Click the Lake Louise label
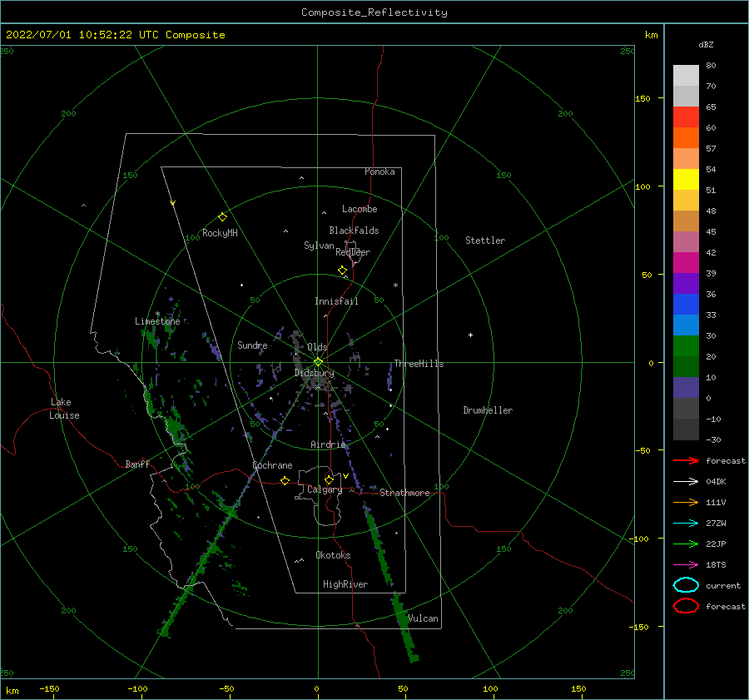Viewport: 749px width, 700px height. click(x=64, y=409)
